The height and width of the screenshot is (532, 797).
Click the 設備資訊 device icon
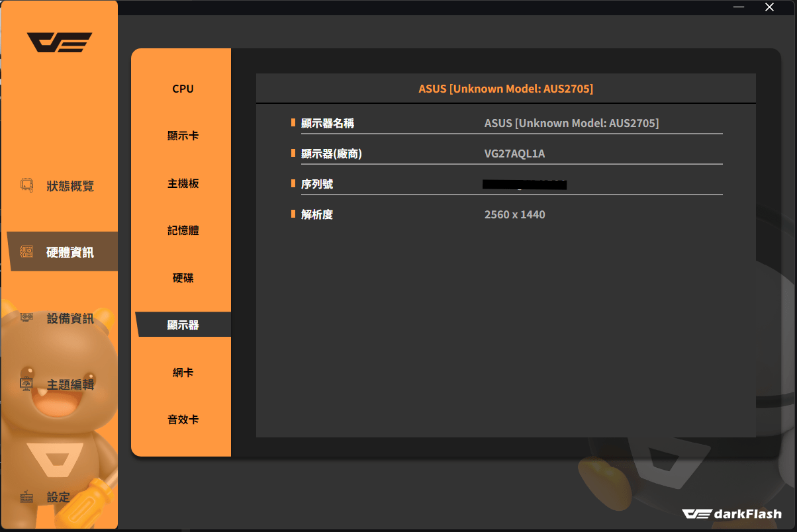(x=26, y=318)
